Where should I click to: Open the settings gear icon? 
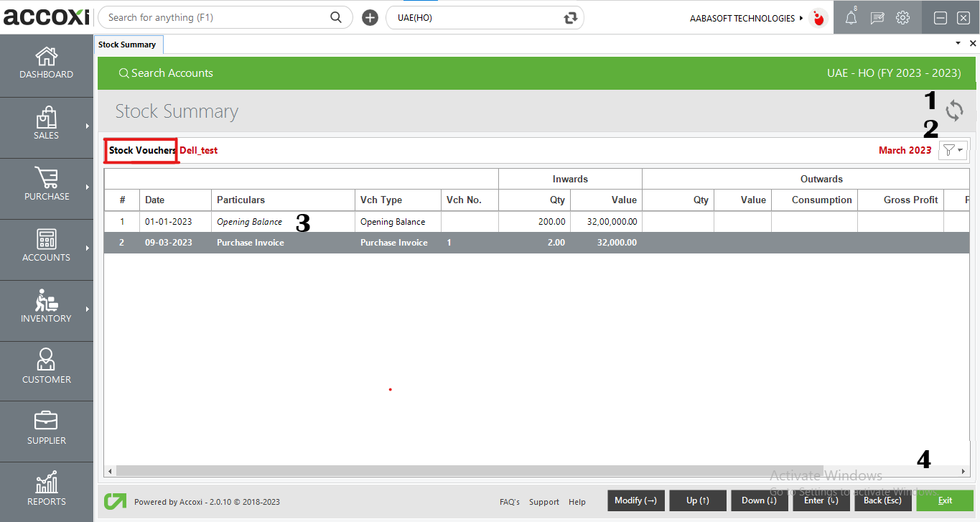903,18
